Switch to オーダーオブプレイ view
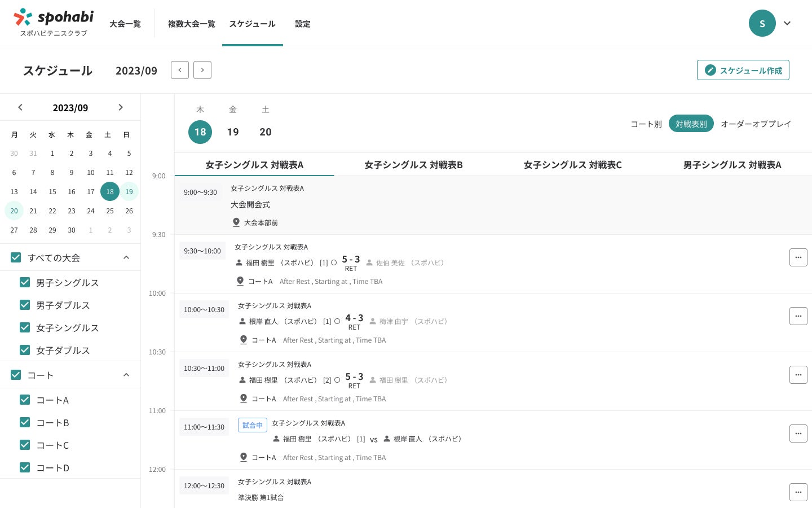 tap(756, 124)
